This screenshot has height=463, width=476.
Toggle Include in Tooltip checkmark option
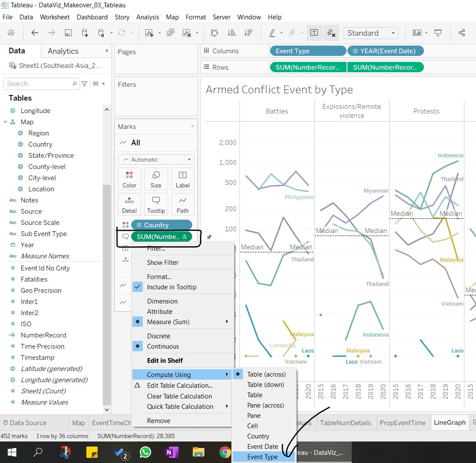tap(171, 287)
